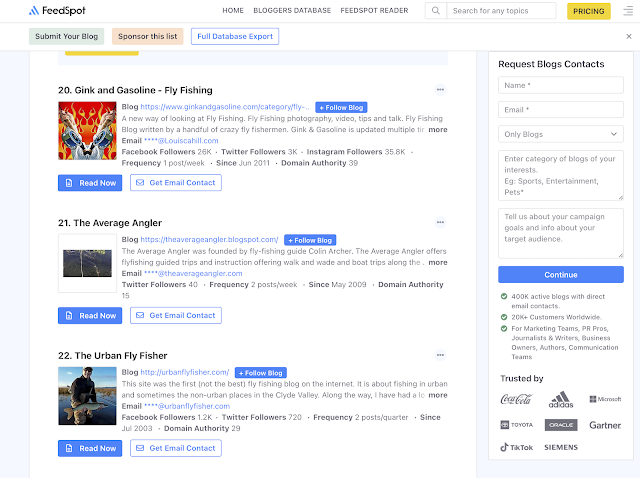
Task: Open more options for Gink and Gasoline
Action: click(x=440, y=89)
